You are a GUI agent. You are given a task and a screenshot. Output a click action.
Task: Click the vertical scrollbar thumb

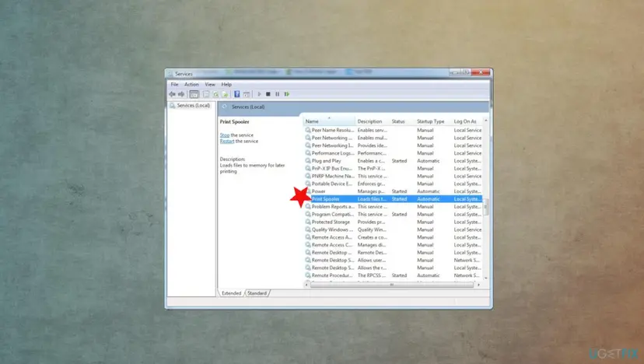pyautogui.click(x=486, y=207)
